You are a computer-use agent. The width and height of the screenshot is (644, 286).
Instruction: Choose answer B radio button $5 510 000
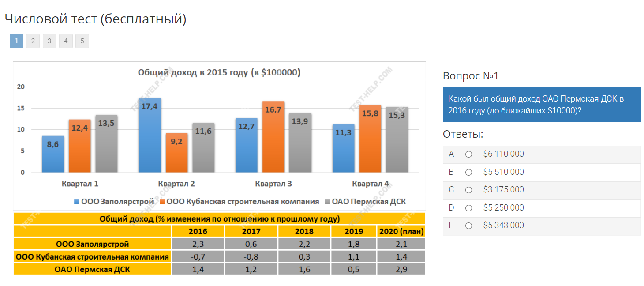[x=468, y=172]
